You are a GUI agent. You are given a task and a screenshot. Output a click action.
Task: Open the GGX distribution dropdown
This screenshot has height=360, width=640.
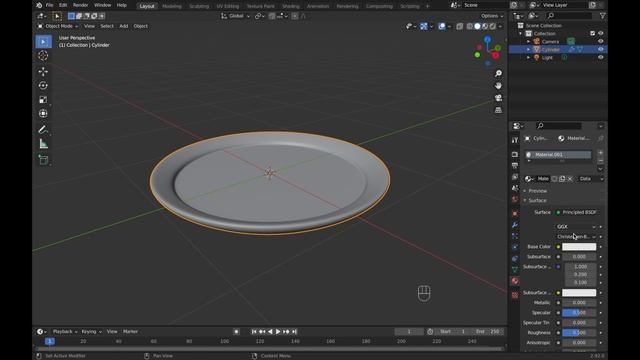tap(576, 227)
